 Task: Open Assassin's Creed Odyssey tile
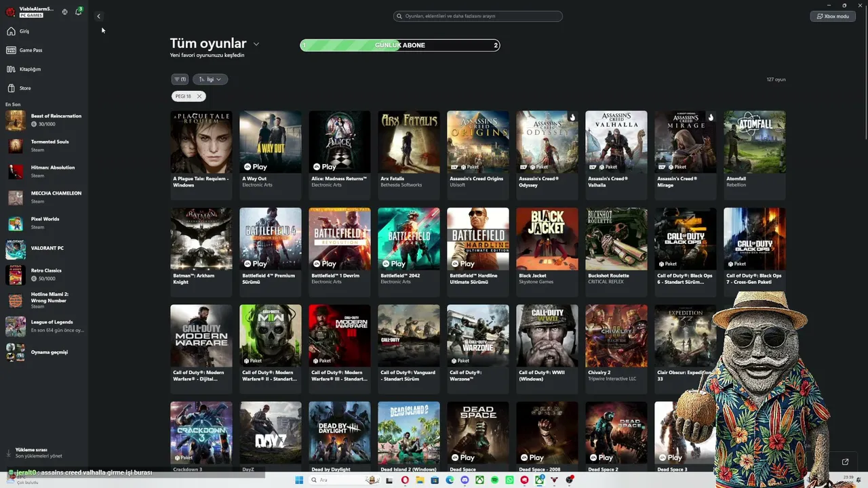(x=547, y=155)
